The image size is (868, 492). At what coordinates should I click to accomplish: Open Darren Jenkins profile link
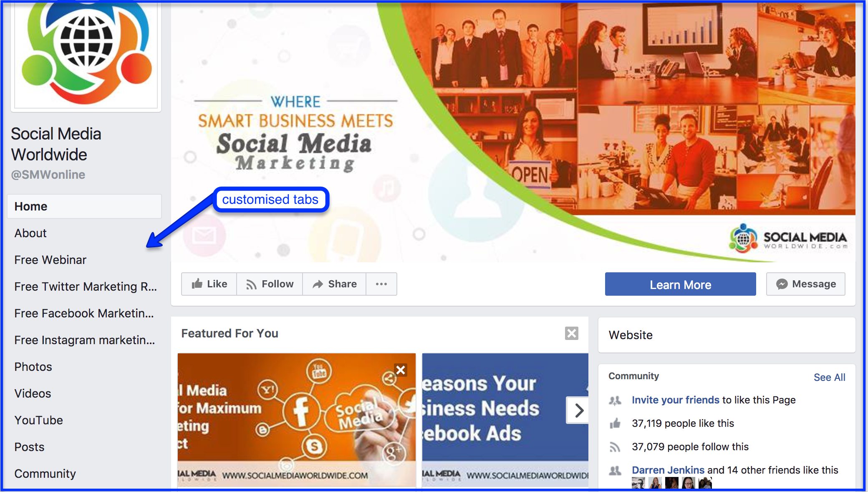(668, 470)
